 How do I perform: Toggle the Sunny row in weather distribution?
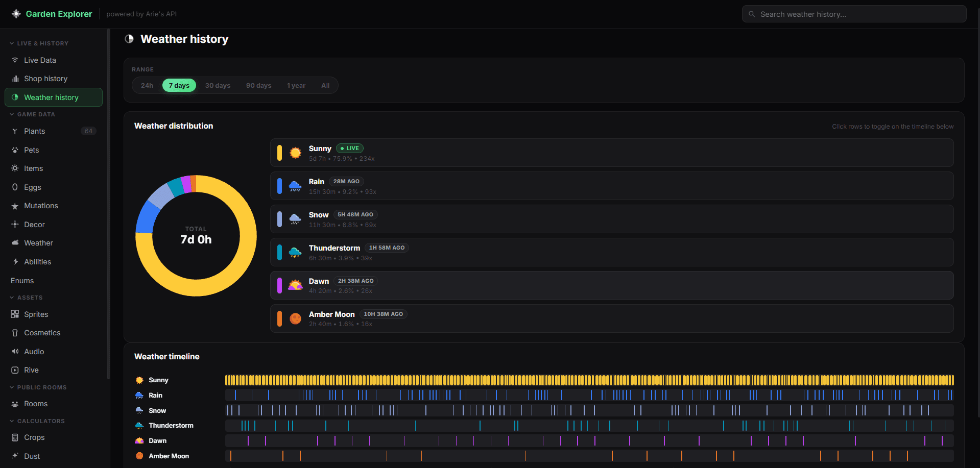click(612, 153)
